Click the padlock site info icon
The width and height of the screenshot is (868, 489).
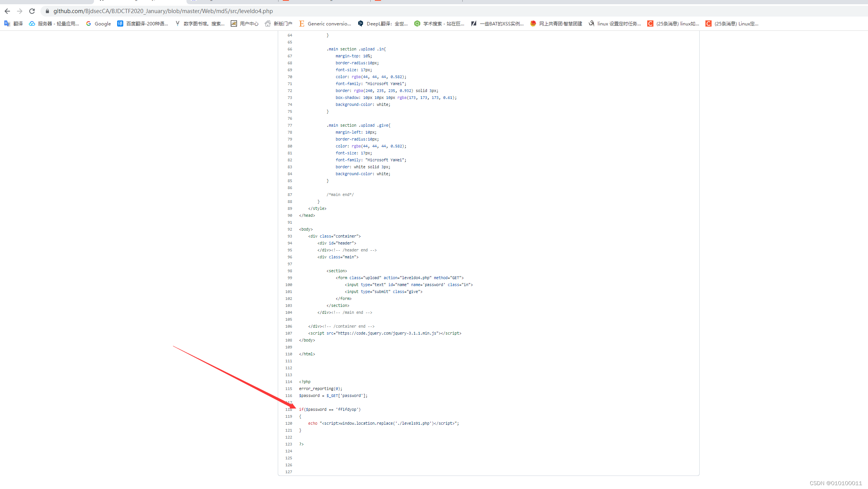pos(47,11)
